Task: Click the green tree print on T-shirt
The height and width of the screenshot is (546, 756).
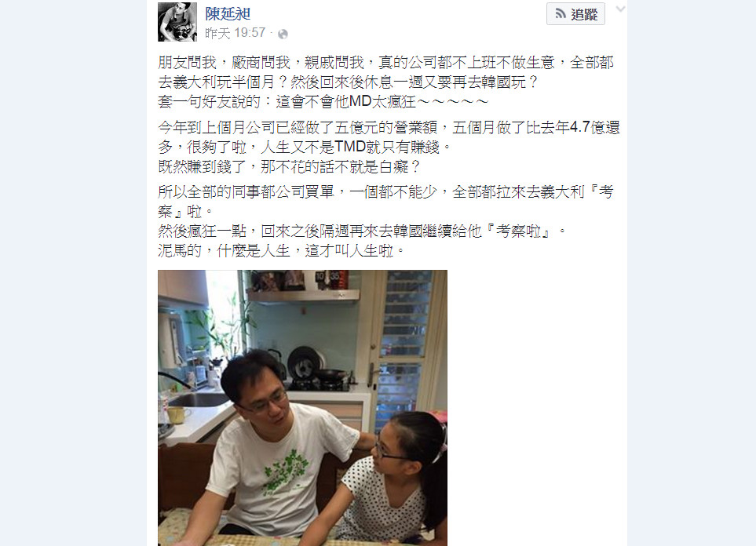Action: tap(286, 471)
